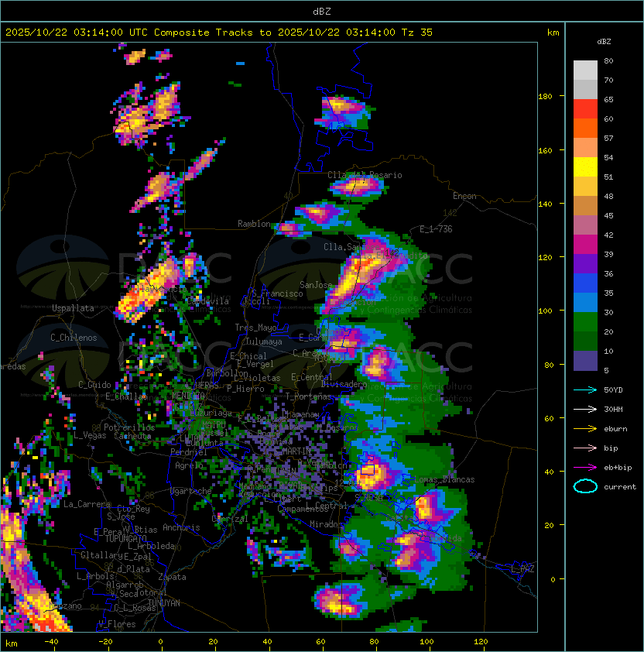The height and width of the screenshot is (652, 644).
Task: Pick the magenta 39-42 dBZ swatch
Action: (585, 245)
